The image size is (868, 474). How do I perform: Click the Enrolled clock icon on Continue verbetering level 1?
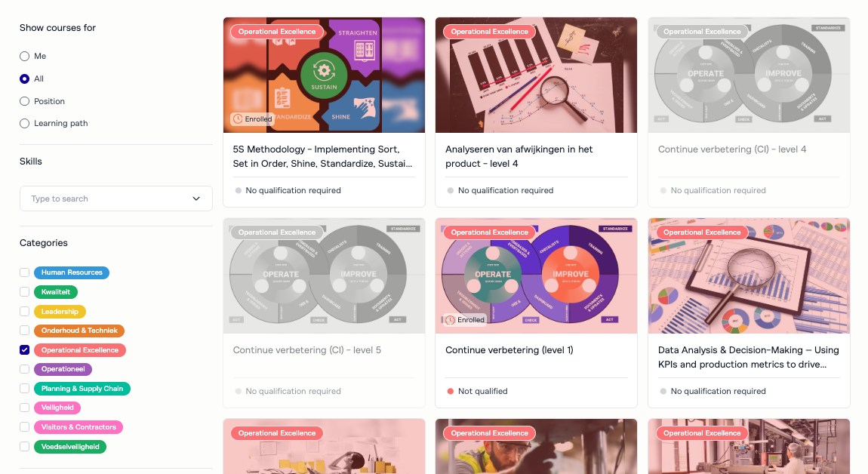[450, 320]
